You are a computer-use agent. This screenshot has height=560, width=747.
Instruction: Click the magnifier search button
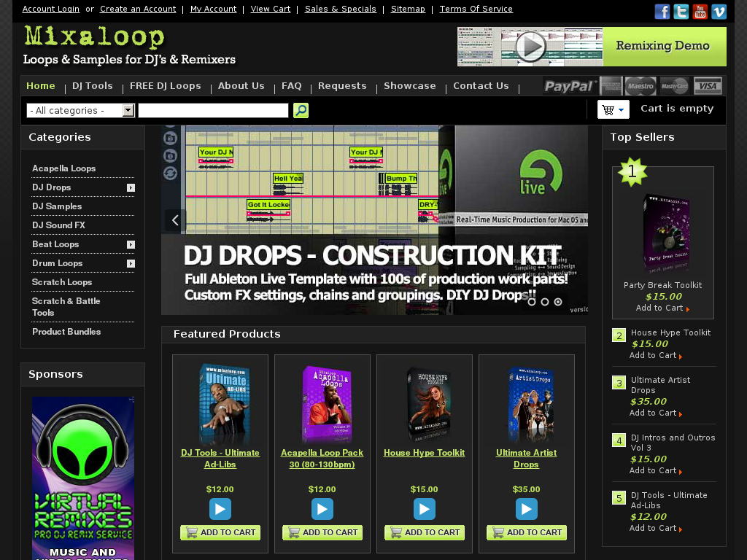pyautogui.click(x=301, y=111)
